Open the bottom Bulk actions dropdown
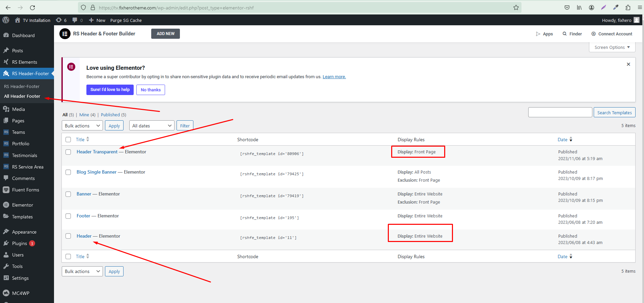Viewport: 644px width, 303px height. [x=82, y=271]
